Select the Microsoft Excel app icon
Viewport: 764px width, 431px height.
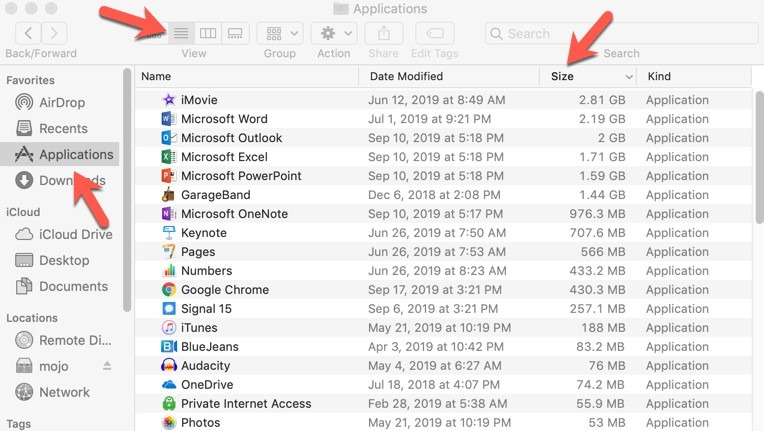tap(169, 157)
